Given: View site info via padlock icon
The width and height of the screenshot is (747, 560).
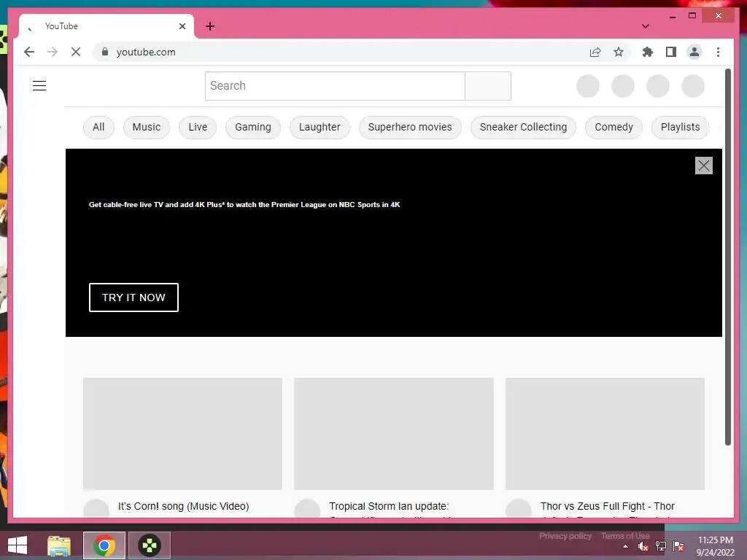Looking at the screenshot, I should 105,52.
